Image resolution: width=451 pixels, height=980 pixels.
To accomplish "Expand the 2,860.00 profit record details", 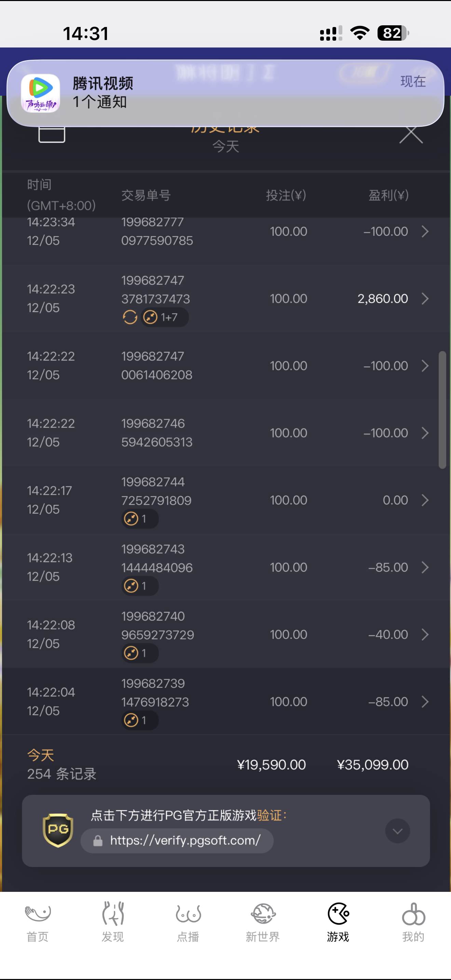I will pyautogui.click(x=425, y=299).
